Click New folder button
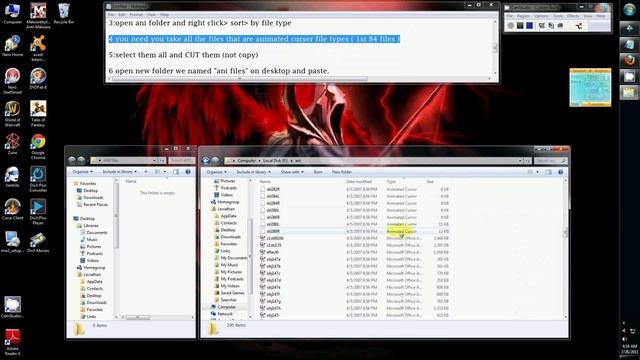Image resolution: width=640 pixels, height=360 pixels. tap(342, 172)
